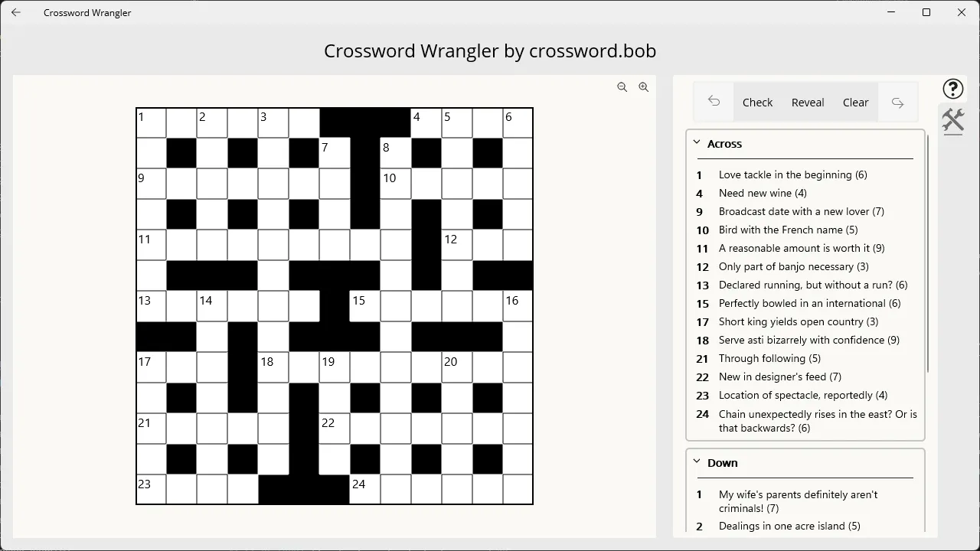Close the Crossword Wrangler window
The image size is (980, 551).
click(962, 12)
